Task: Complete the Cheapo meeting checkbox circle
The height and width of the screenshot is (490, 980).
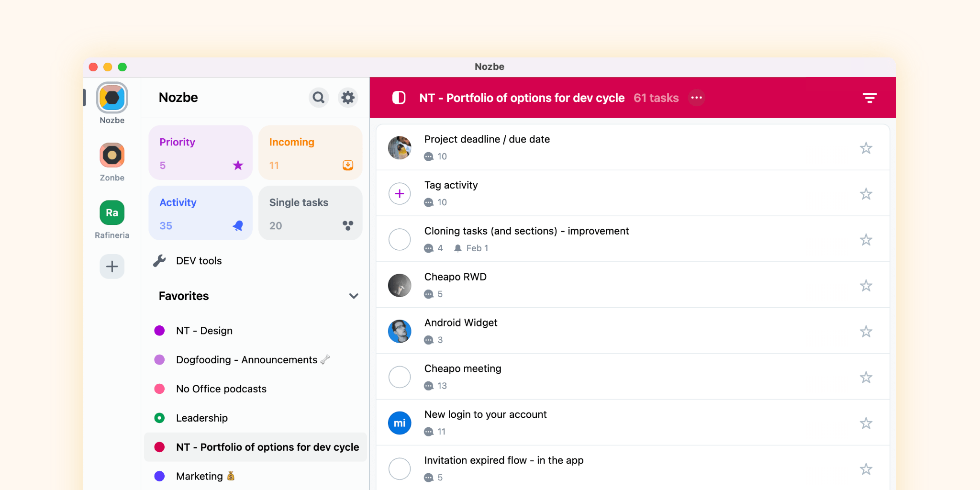Action: click(400, 377)
